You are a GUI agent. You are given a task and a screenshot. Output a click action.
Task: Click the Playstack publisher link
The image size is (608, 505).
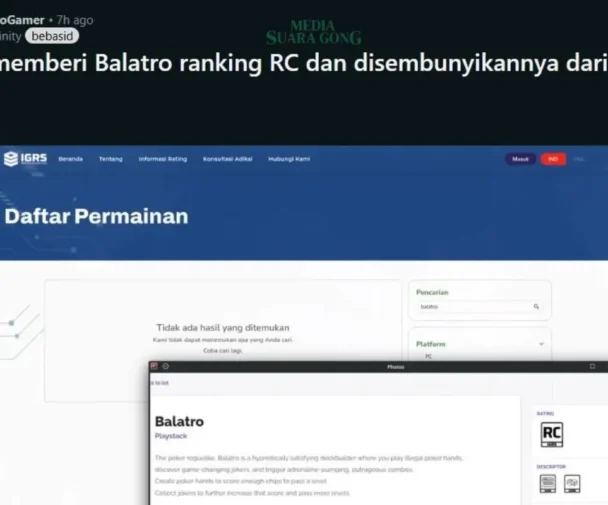click(170, 436)
